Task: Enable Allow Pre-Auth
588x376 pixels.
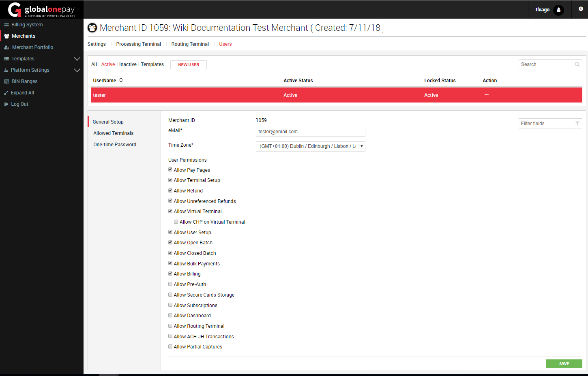Action: point(170,284)
